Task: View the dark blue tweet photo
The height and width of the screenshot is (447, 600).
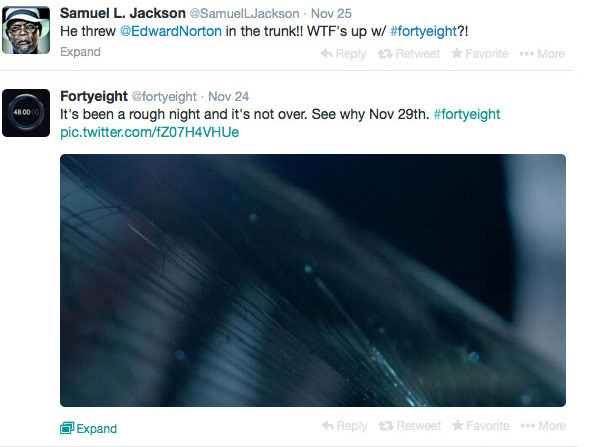Action: click(x=313, y=280)
